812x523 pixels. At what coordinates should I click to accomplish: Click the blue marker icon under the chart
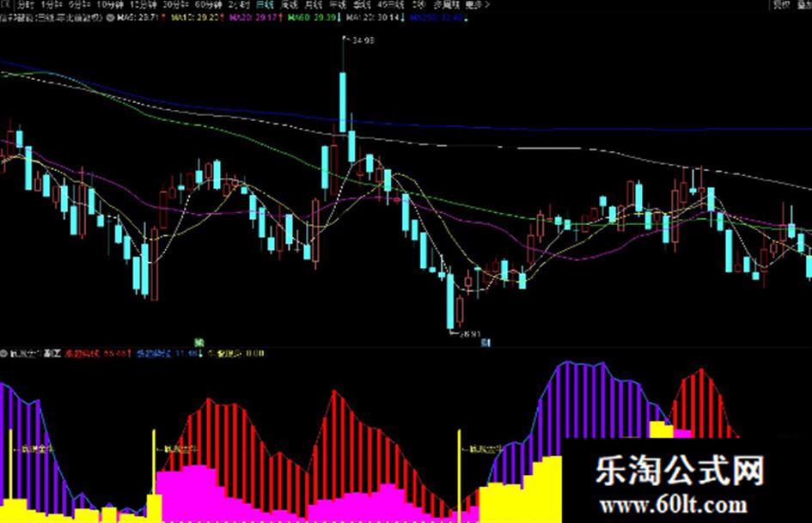pyautogui.click(x=485, y=343)
